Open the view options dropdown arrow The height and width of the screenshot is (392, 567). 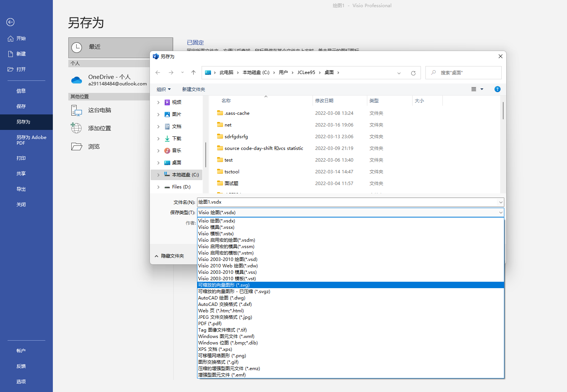pyautogui.click(x=482, y=89)
